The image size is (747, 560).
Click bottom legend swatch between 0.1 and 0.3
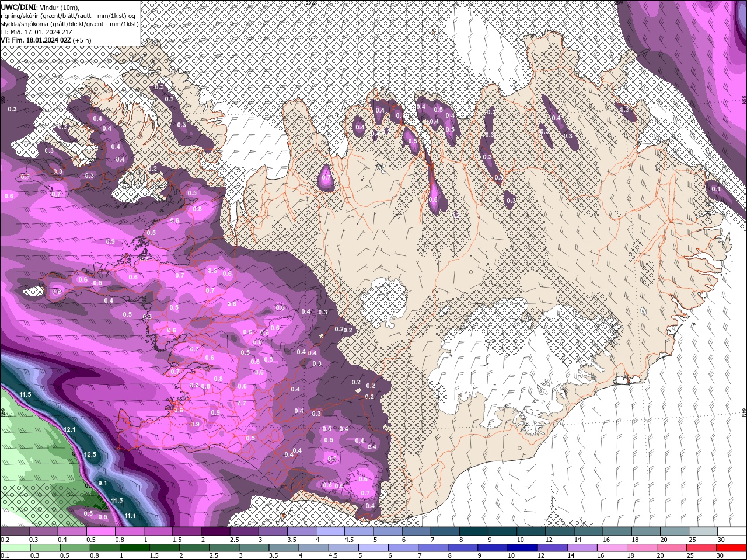coord(15,548)
